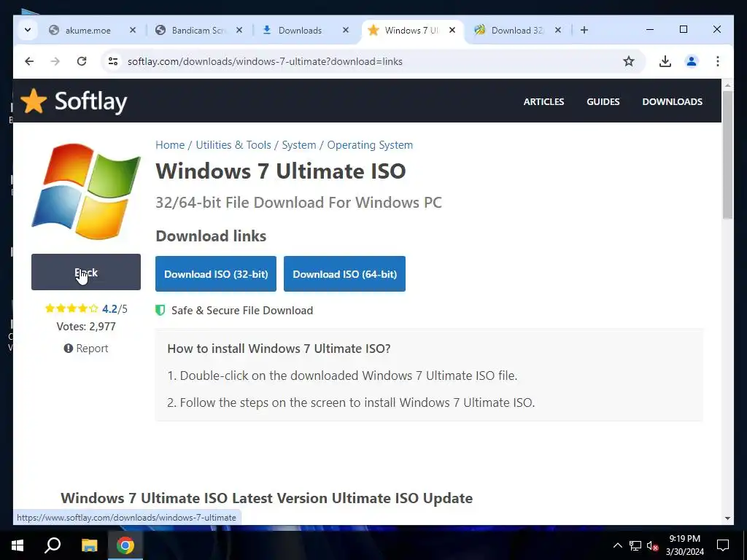The width and height of the screenshot is (747, 560).
Task: Click 'Votes: 2,977' text
Action: tap(86, 327)
